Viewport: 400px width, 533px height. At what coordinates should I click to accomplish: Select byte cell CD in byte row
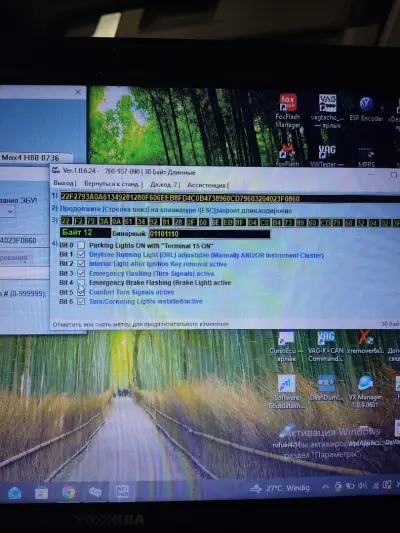(x=326, y=223)
